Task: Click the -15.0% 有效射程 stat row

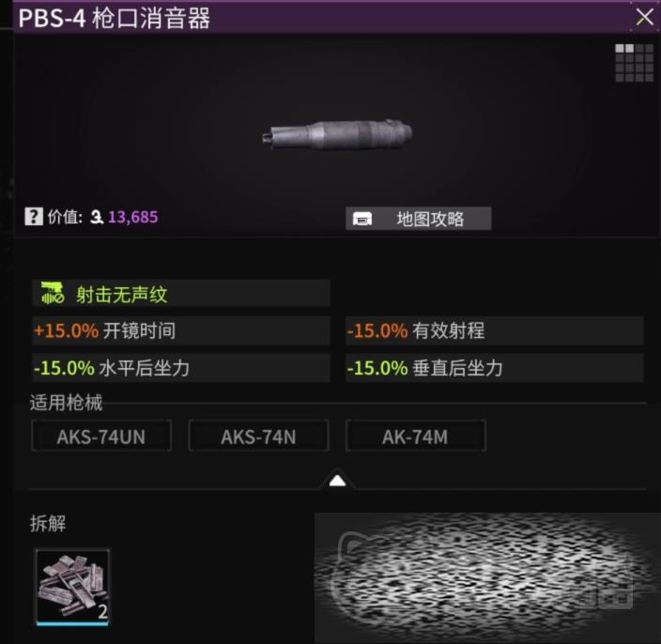Action: [x=495, y=330]
